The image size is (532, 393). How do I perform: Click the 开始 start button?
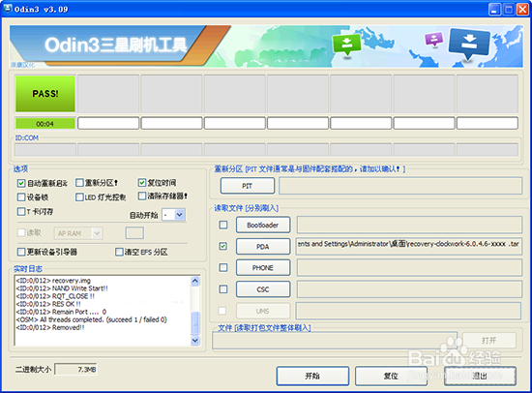[312, 376]
